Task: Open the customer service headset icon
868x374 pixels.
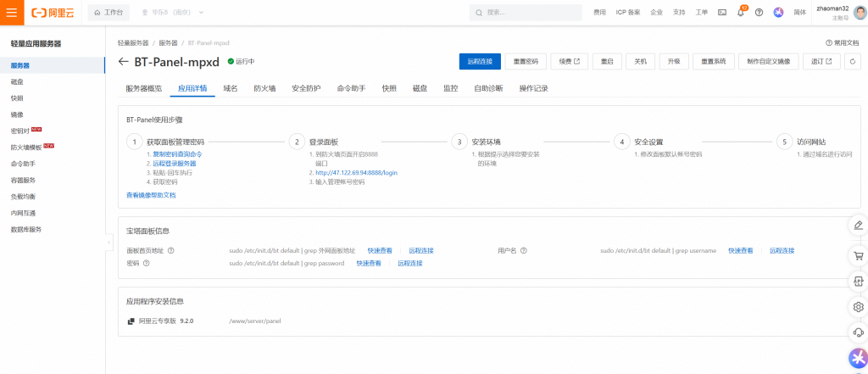Action: (858, 332)
